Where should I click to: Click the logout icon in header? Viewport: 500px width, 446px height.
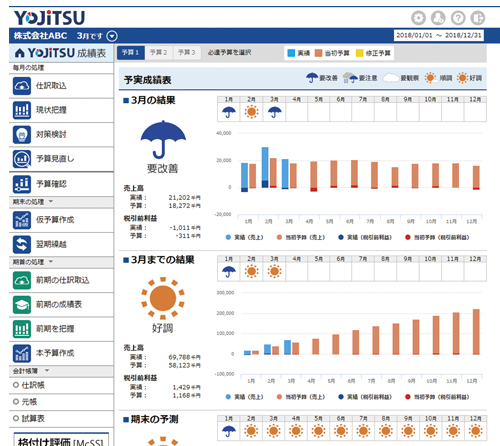point(478,18)
